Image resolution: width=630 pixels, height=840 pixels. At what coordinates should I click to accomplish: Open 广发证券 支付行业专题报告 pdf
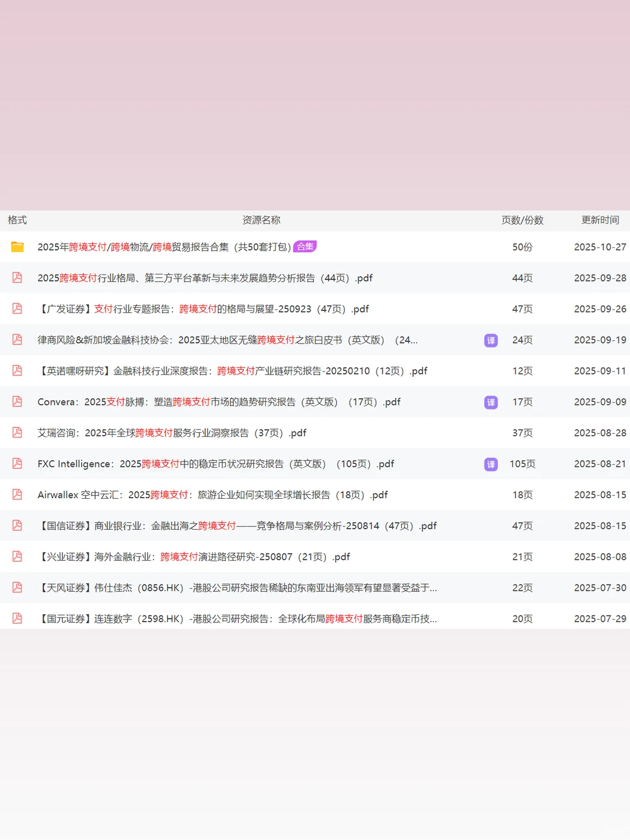tap(203, 309)
